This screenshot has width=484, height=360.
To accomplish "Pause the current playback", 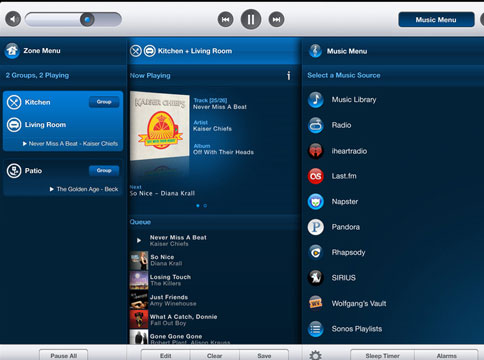I will coord(251,19).
